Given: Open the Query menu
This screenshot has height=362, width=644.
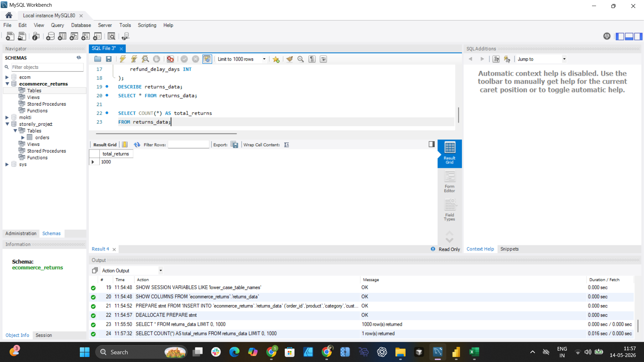Looking at the screenshot, I should point(57,25).
